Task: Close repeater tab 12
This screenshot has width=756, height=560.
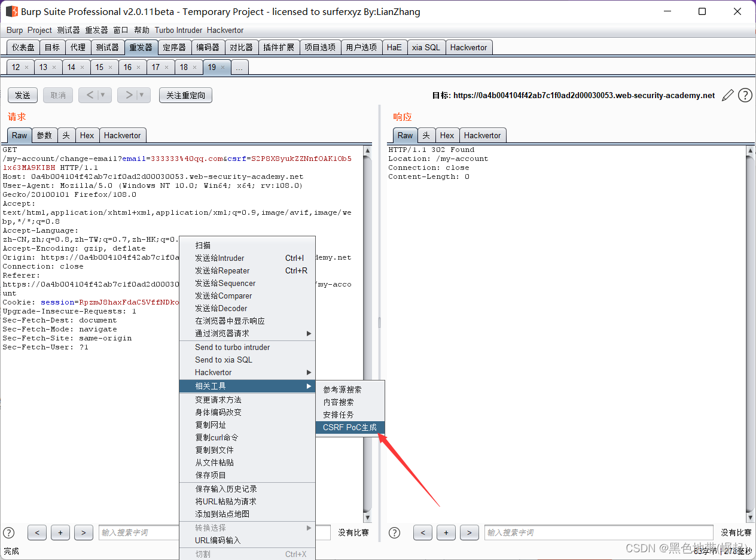Action: tap(26, 68)
